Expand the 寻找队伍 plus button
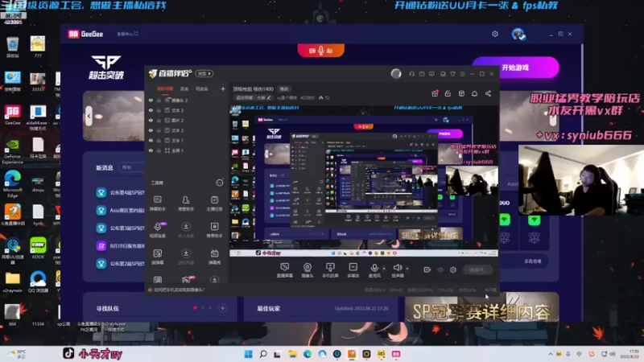Screen dimensions: 644x362 coord(223,308)
